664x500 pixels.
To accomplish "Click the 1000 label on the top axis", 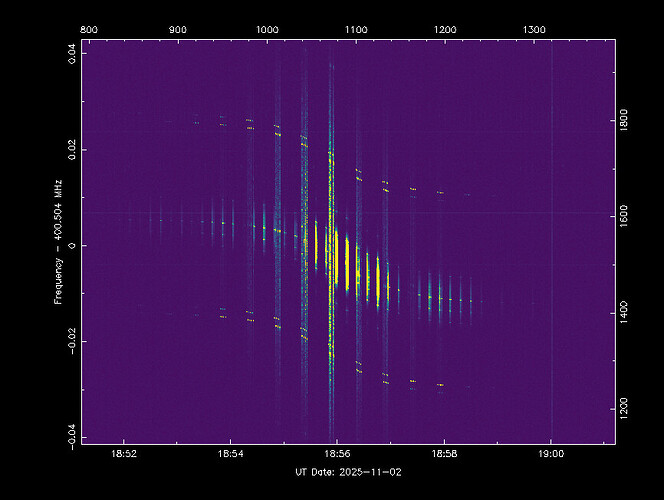I will click(x=267, y=30).
